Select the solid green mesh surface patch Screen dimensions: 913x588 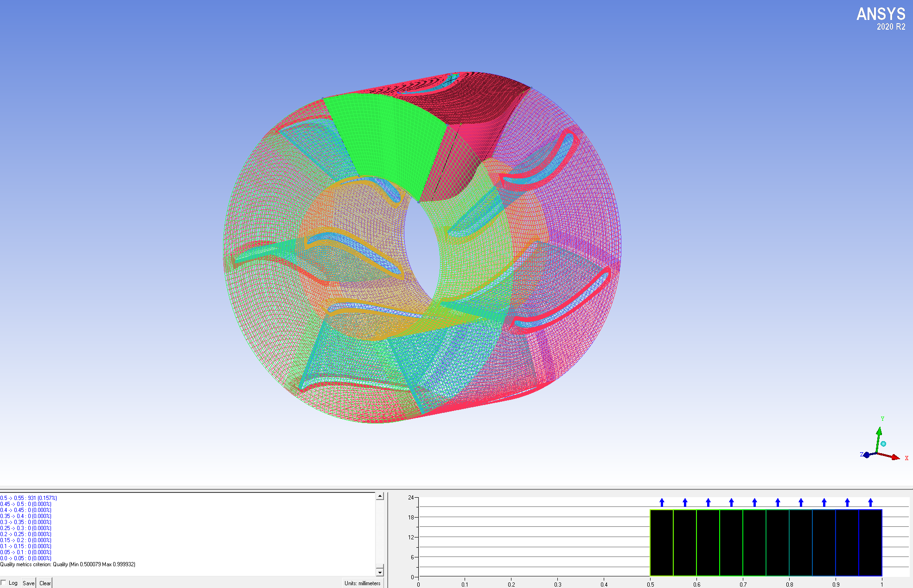coord(385,139)
